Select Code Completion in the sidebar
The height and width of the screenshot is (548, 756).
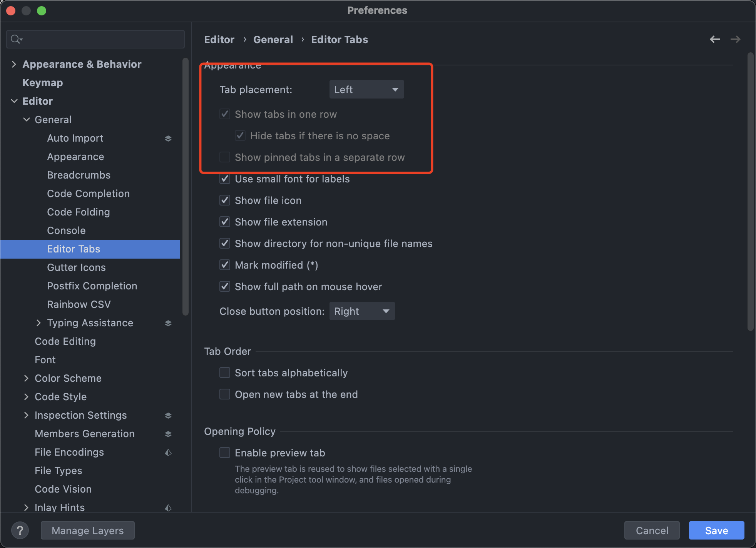click(88, 194)
